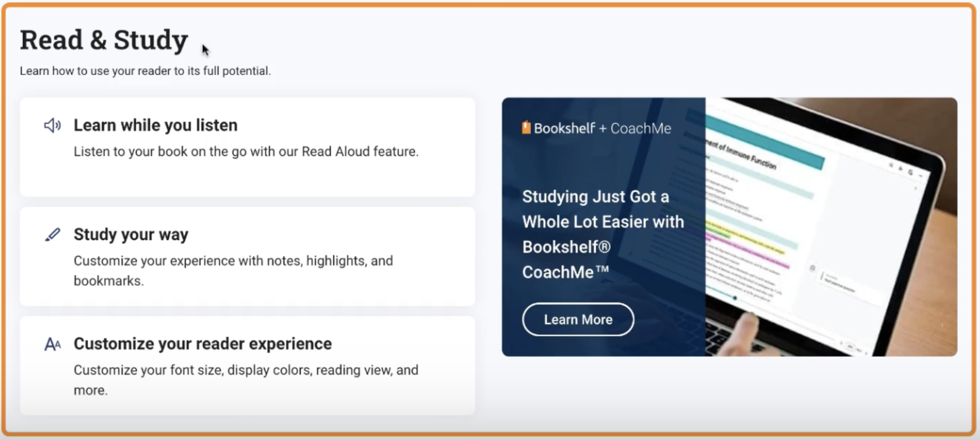
Task: Click the 'Studying Just Got a Whole Lot Easier' headline
Action: tap(603, 234)
